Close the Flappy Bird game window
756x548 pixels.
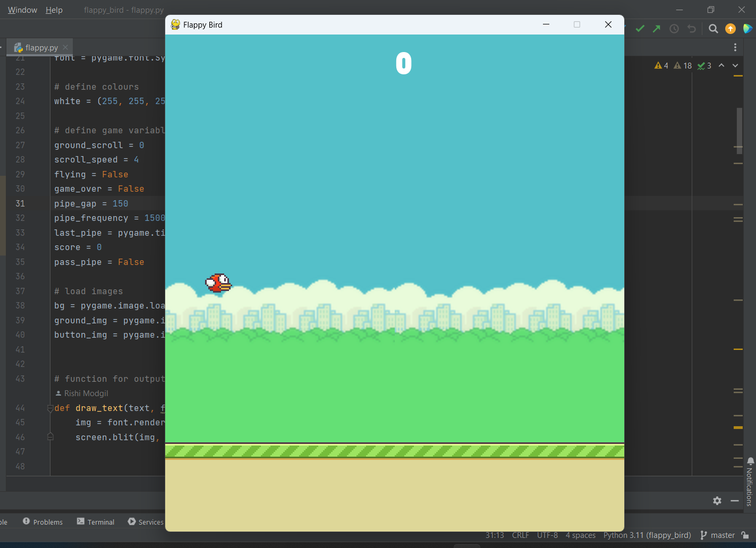tap(608, 24)
